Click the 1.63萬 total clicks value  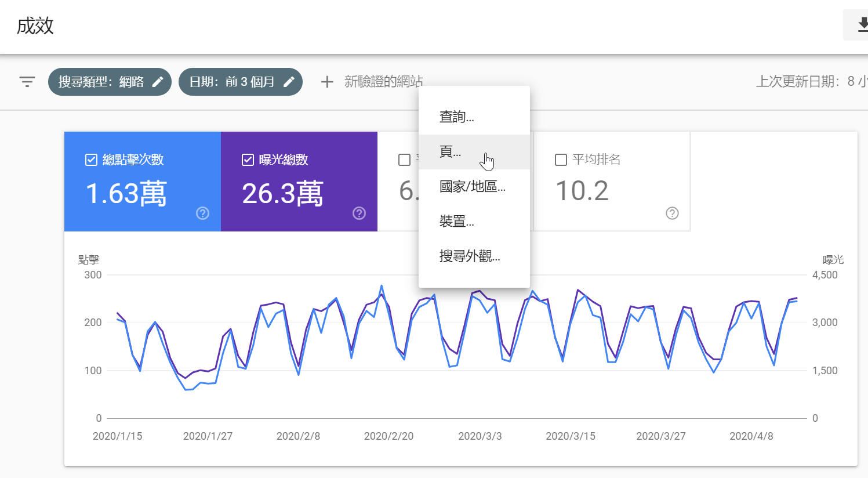[126, 194]
